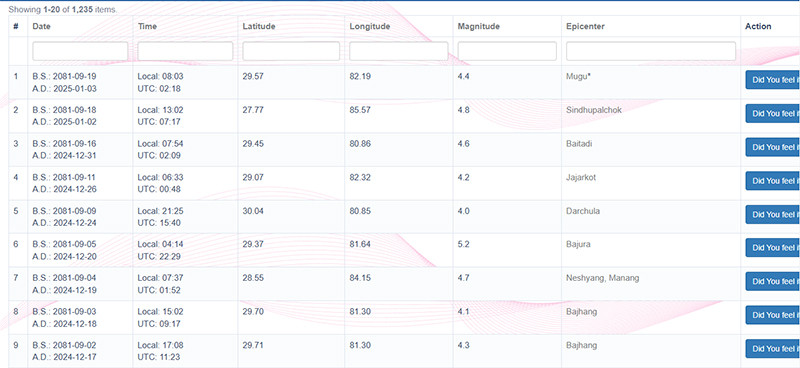
Task: Click the Magnitude filter box
Action: [507, 51]
